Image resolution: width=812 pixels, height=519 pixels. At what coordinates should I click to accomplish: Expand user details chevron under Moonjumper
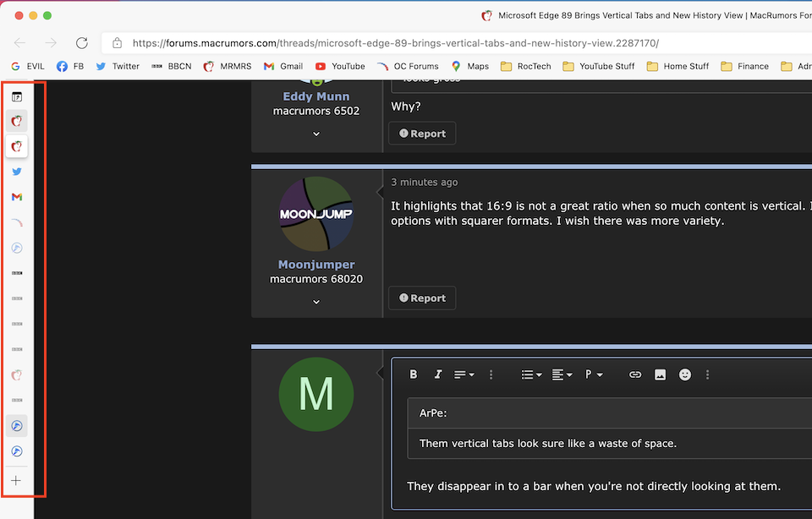(316, 302)
